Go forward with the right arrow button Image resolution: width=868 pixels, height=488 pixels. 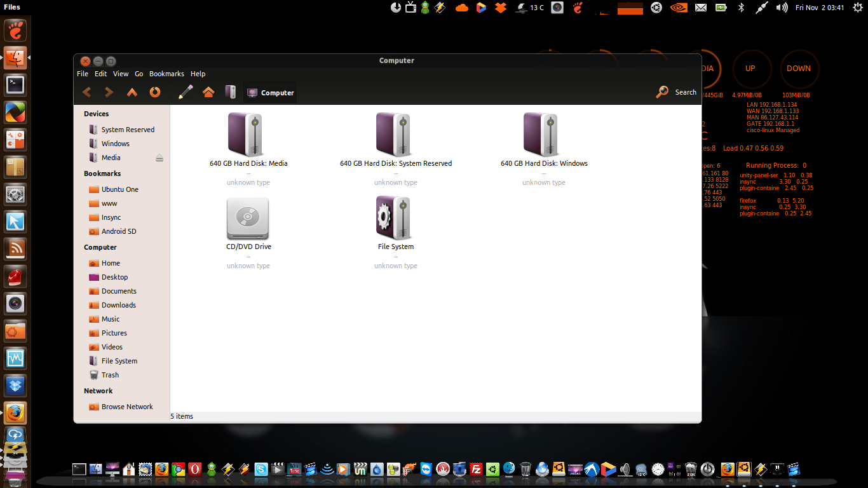pos(109,92)
